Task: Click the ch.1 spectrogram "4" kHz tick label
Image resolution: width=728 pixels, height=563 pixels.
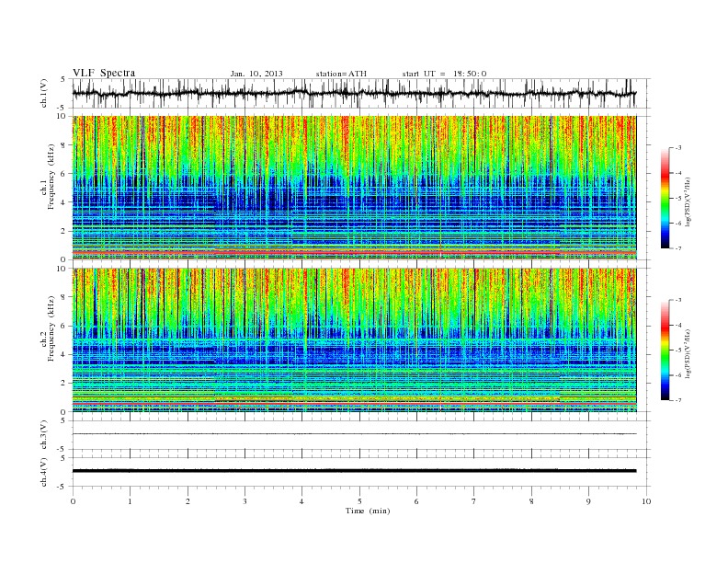Action: click(63, 202)
